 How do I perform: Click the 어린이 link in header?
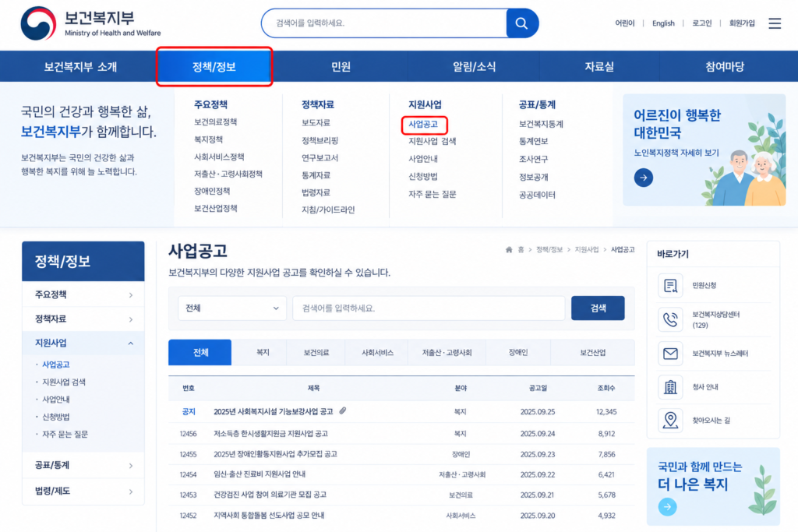coord(624,23)
